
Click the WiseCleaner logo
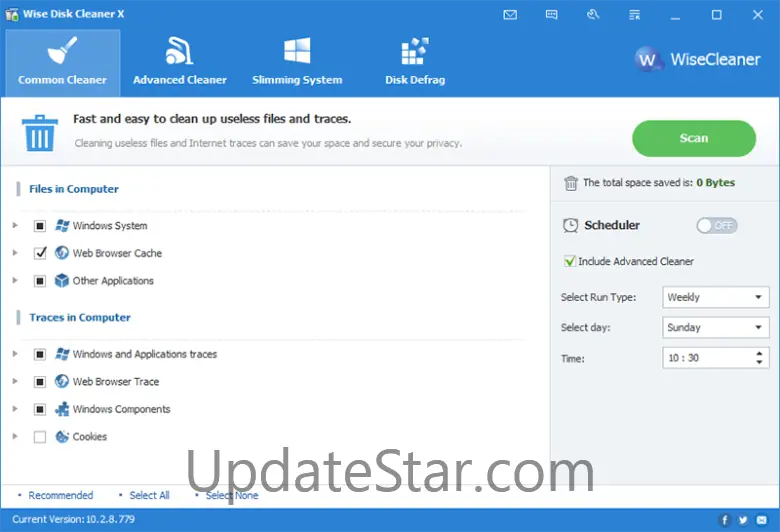[x=697, y=59]
